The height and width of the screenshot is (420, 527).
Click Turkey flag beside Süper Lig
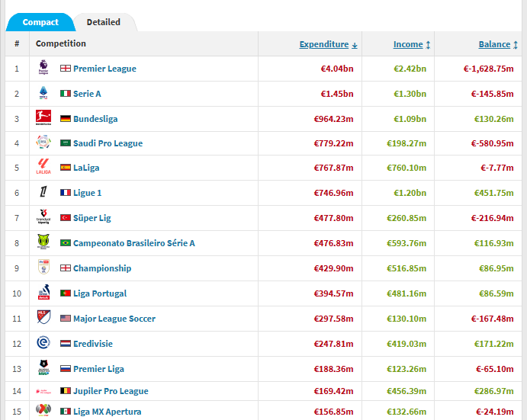[x=65, y=218]
